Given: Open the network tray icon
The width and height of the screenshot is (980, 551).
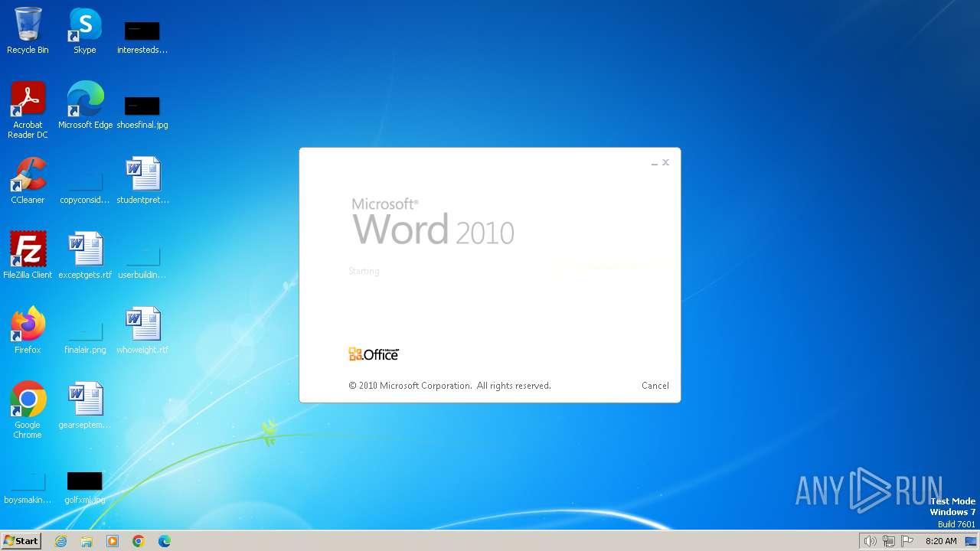Looking at the screenshot, I should [889, 541].
